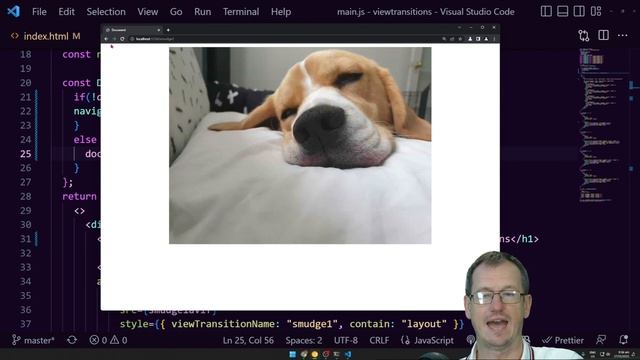Synchronize changes in the status bar

tap(72, 340)
